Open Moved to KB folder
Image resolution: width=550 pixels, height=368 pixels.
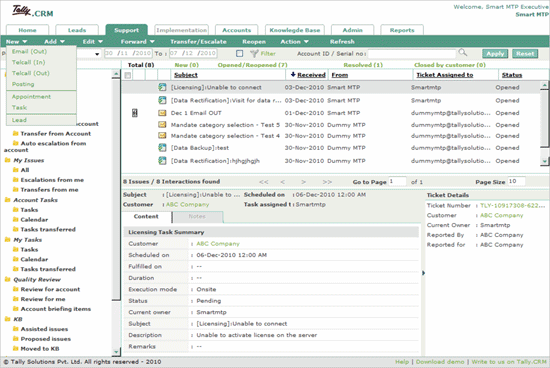(x=36, y=349)
